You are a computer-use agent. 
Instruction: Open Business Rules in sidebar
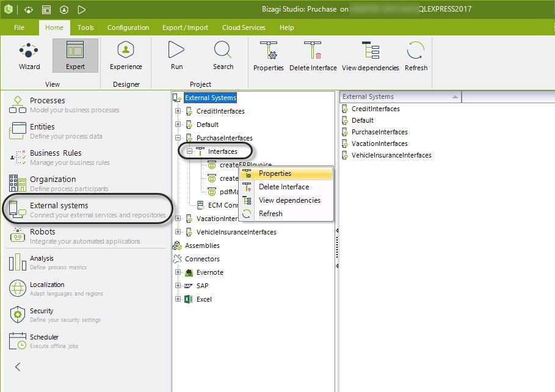coord(86,157)
